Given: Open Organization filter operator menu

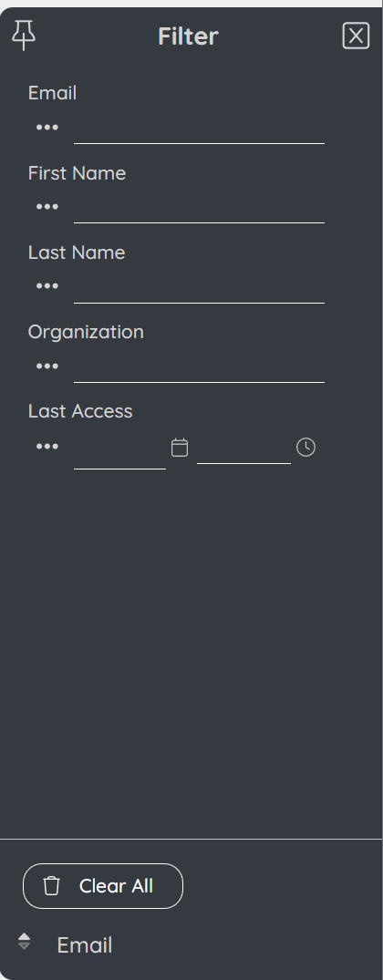Looking at the screenshot, I should click(47, 366).
